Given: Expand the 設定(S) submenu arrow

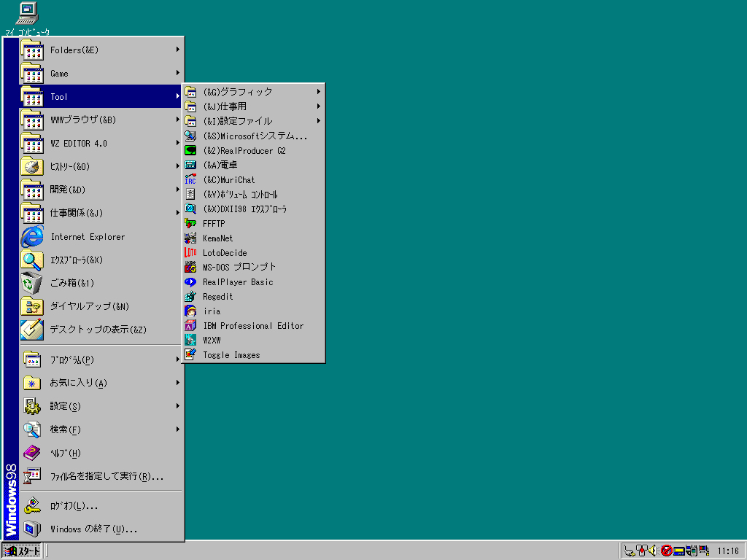Looking at the screenshot, I should tap(178, 406).
